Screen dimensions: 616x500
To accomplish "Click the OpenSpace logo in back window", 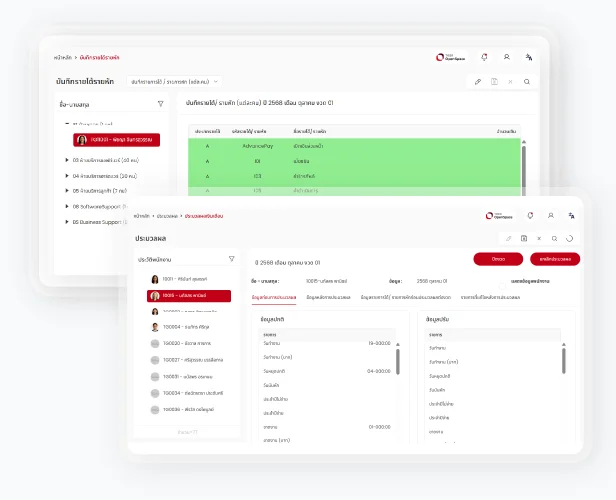I will 451,57.
